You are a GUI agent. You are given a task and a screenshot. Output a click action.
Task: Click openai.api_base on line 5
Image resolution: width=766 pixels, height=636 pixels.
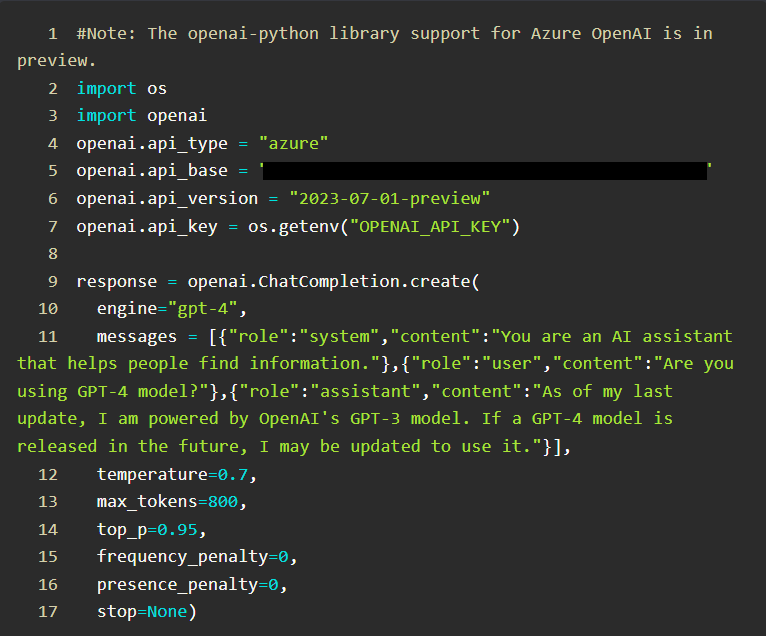(x=152, y=171)
